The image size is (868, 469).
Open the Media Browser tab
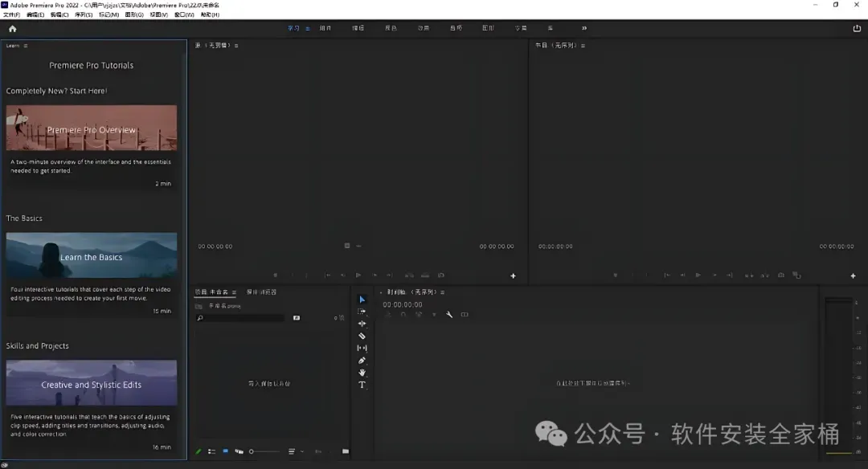point(261,292)
